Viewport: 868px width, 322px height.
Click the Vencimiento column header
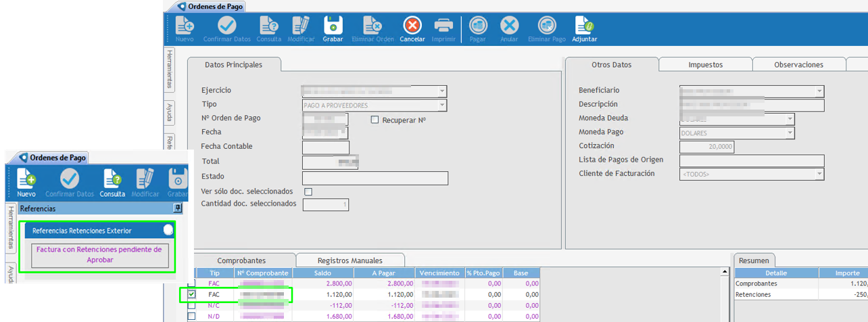[x=439, y=273]
